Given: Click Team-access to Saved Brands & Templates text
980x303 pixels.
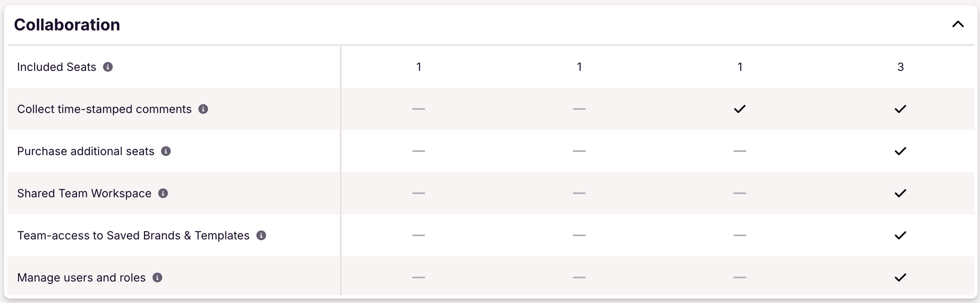Looking at the screenshot, I should 133,235.
